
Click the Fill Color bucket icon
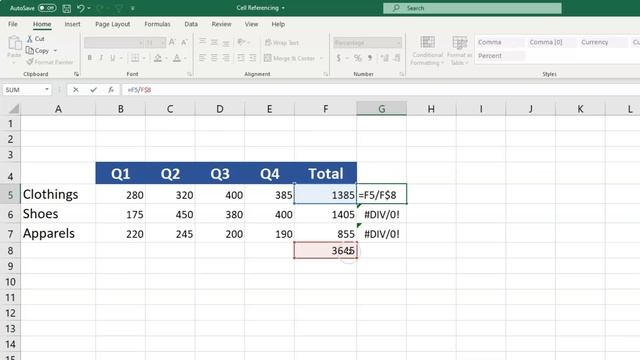coord(158,58)
